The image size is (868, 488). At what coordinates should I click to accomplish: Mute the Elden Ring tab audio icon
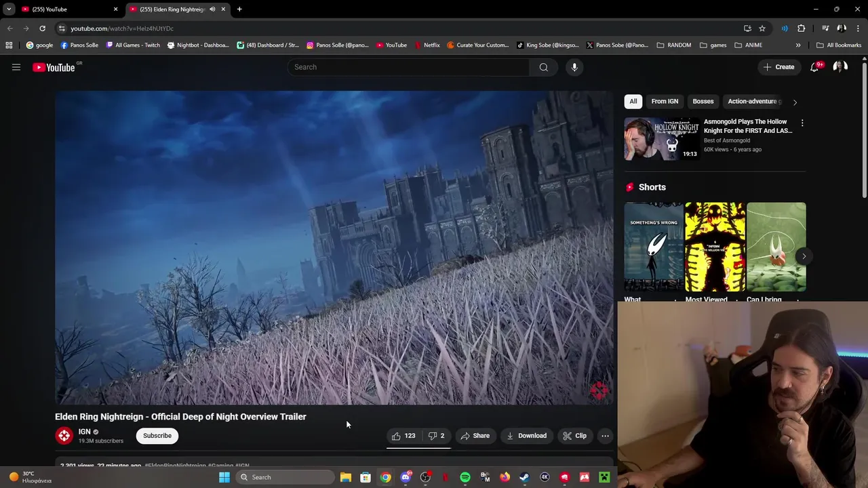[212, 9]
